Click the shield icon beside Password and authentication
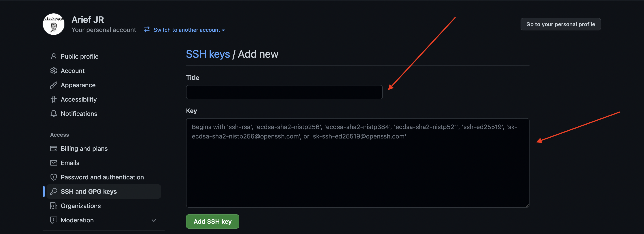The height and width of the screenshot is (234, 644). pos(54,177)
